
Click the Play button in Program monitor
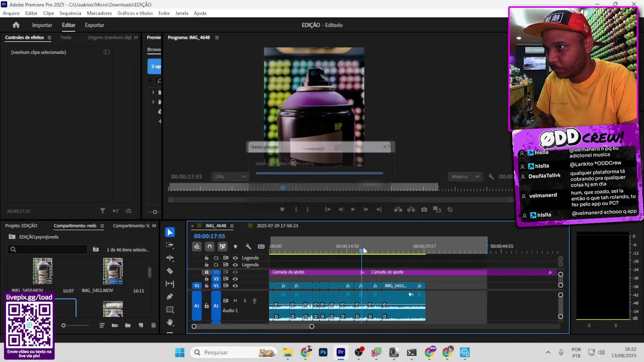click(x=353, y=210)
